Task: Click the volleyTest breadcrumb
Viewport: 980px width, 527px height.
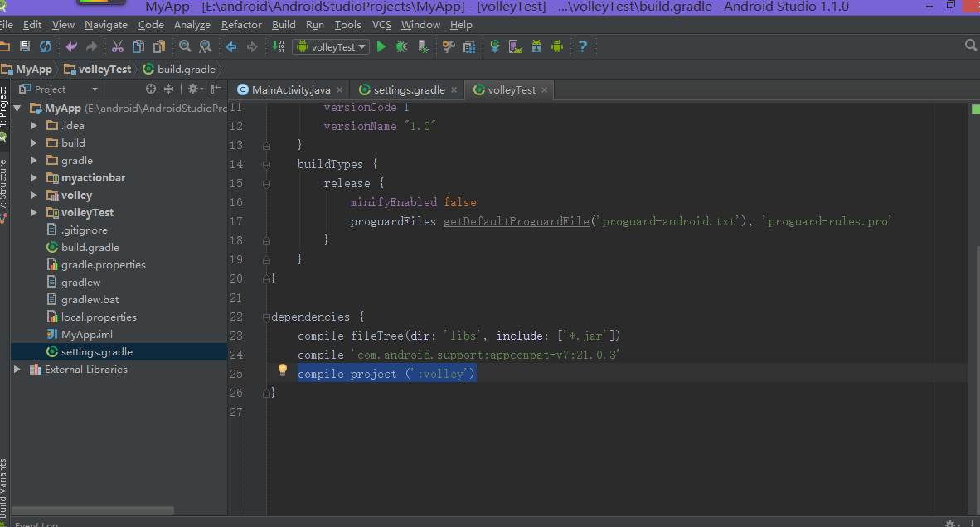Action: point(98,70)
